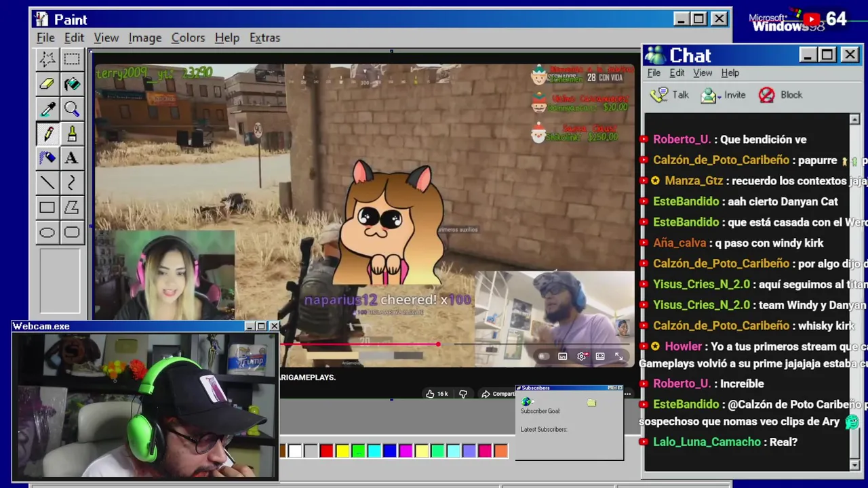This screenshot has width=868, height=488.
Task: Click the Talk button in Chat
Action: (x=669, y=95)
